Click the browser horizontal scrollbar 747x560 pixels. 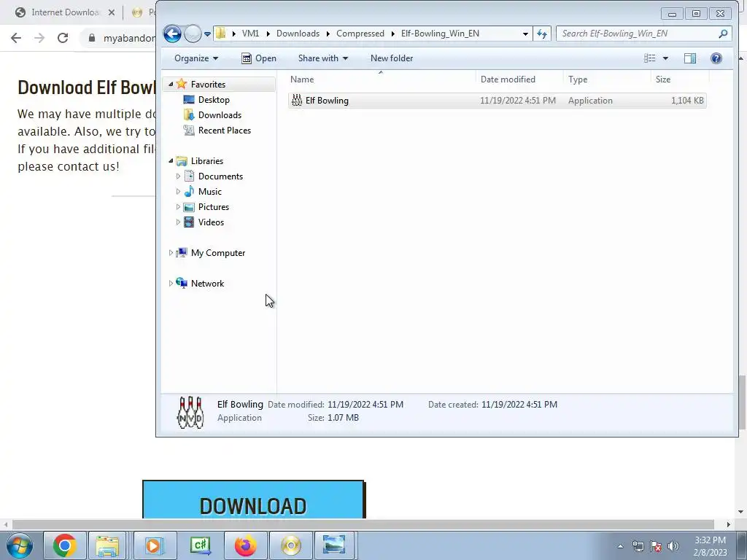point(363,524)
